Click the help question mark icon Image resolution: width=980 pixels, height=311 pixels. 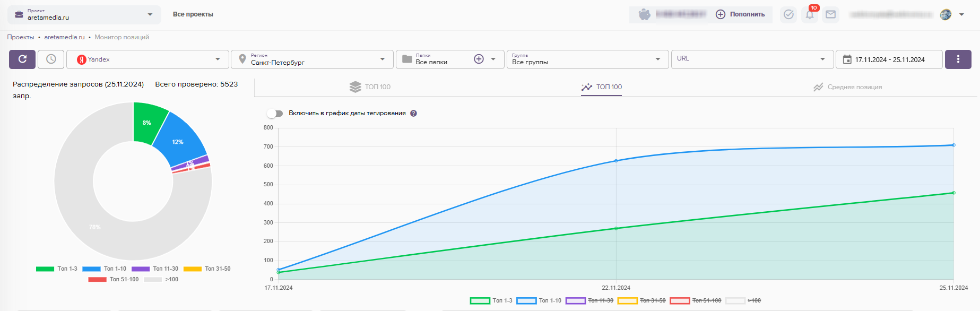tap(414, 114)
